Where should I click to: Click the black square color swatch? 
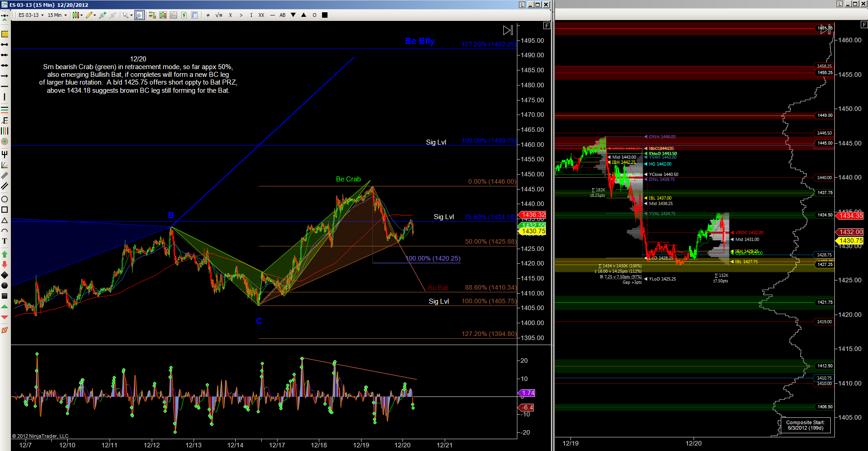tap(325, 15)
